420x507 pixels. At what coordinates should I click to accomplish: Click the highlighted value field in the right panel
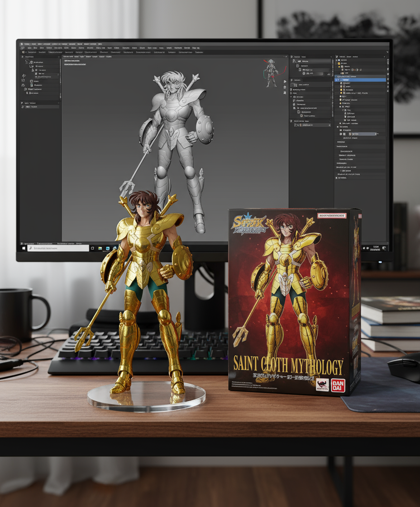point(364,134)
